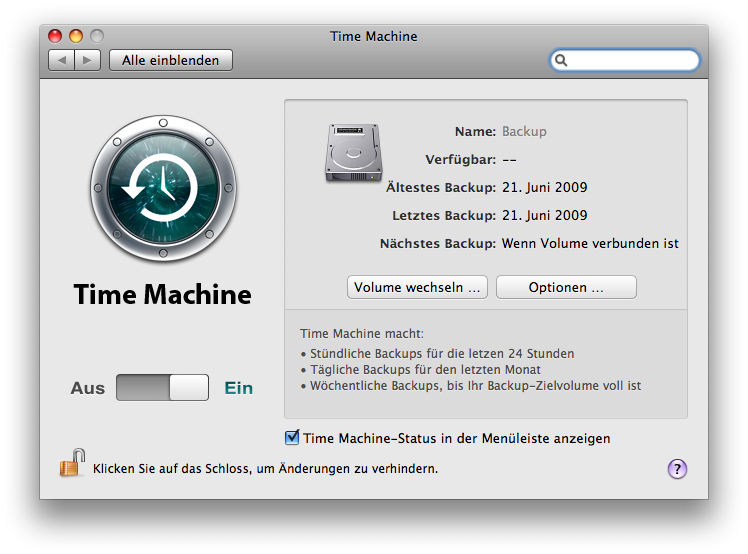Screen dimensions: 748x554
Task: Open Volume wechseln dialog
Action: coord(417,287)
